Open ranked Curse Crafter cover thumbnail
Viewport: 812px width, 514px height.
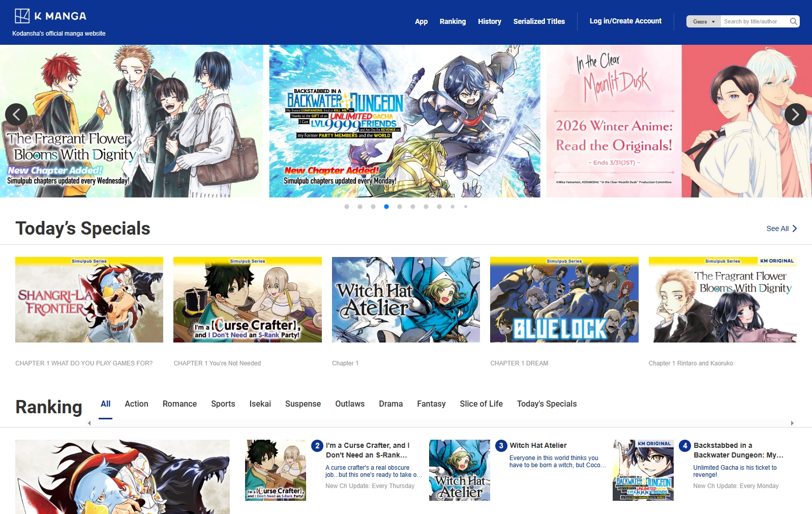tap(276, 470)
